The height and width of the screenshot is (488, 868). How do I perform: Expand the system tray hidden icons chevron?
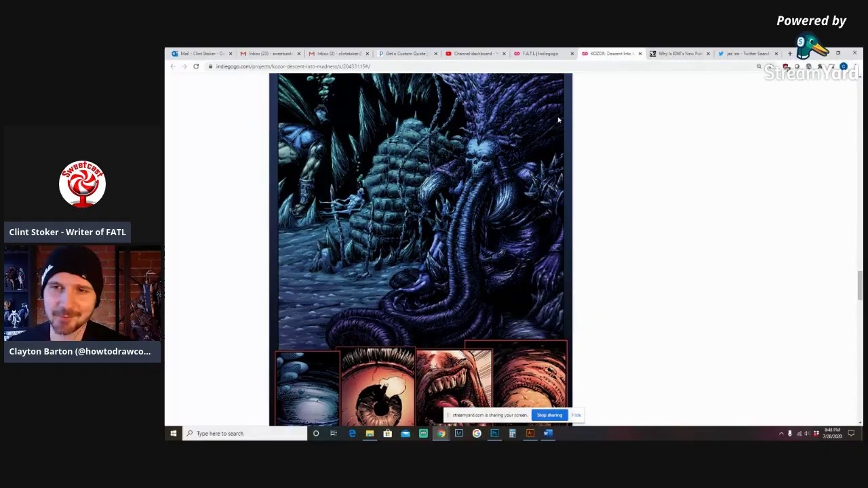tap(781, 434)
